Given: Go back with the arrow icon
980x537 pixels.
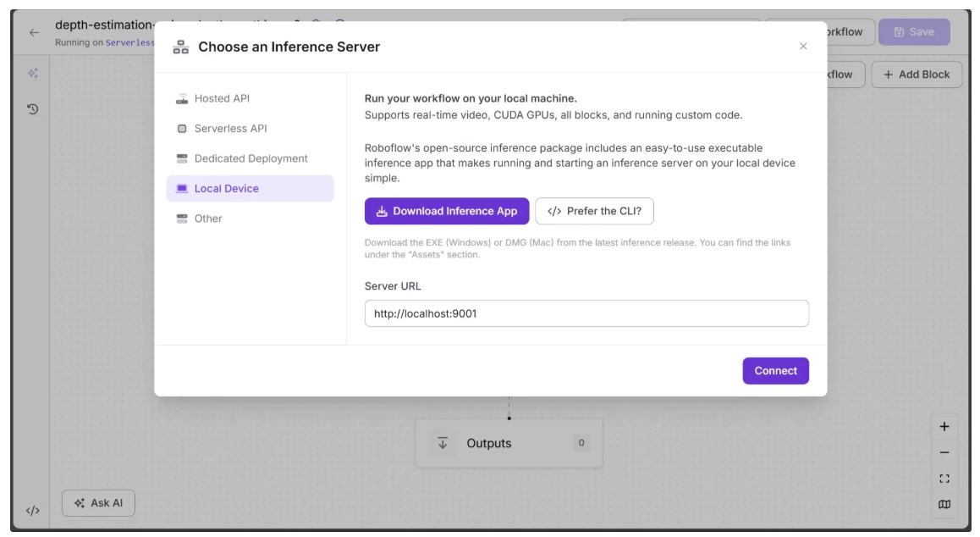Looking at the screenshot, I should [34, 32].
